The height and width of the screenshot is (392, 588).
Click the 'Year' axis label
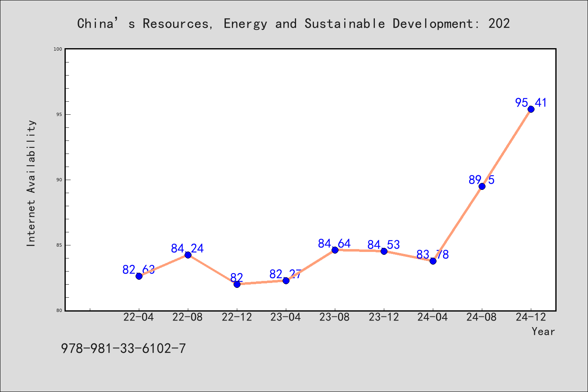(x=543, y=332)
